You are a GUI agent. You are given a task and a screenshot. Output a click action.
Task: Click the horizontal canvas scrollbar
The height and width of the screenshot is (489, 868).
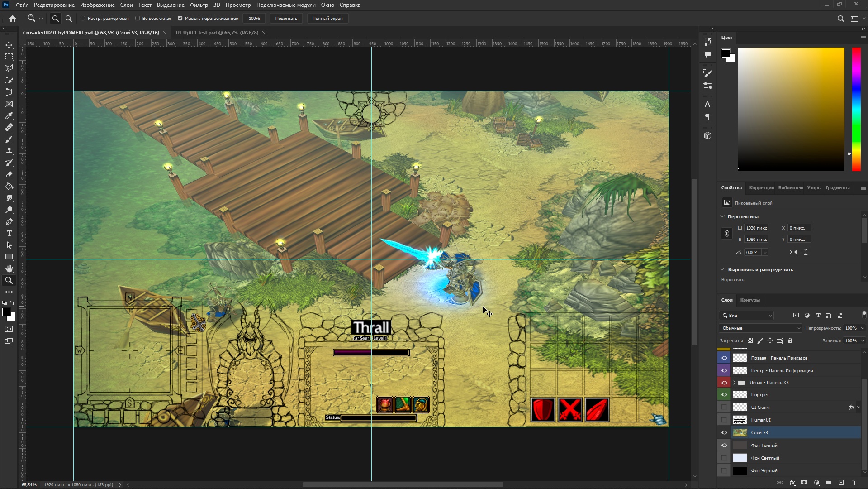tap(403, 484)
